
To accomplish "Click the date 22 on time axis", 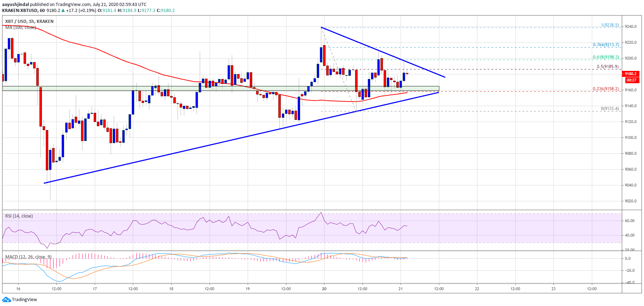I will (477, 289).
